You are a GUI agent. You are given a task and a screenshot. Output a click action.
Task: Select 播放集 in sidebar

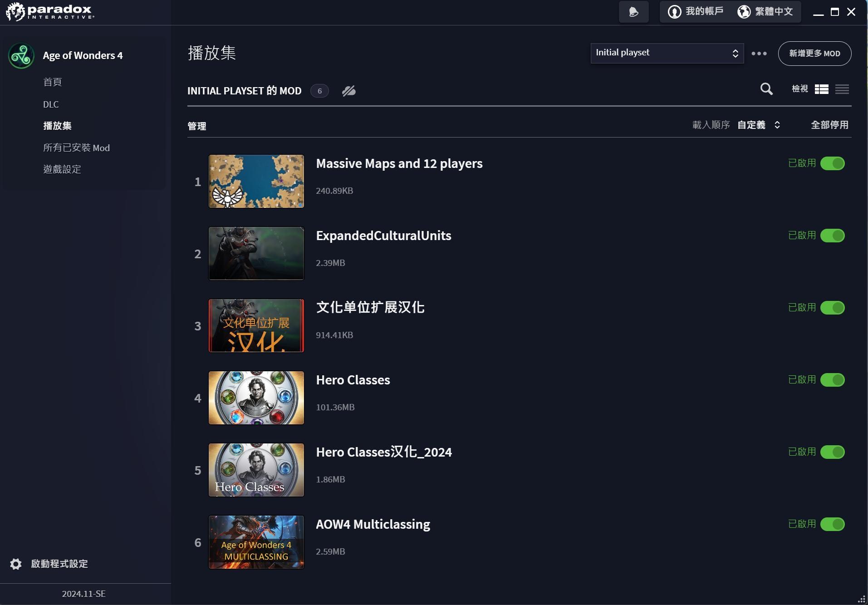(x=57, y=126)
